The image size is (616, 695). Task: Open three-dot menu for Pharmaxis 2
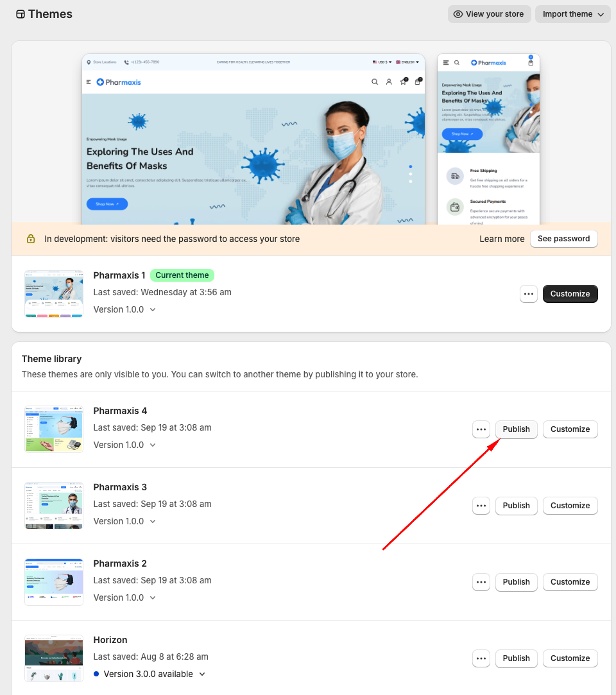[x=481, y=582]
